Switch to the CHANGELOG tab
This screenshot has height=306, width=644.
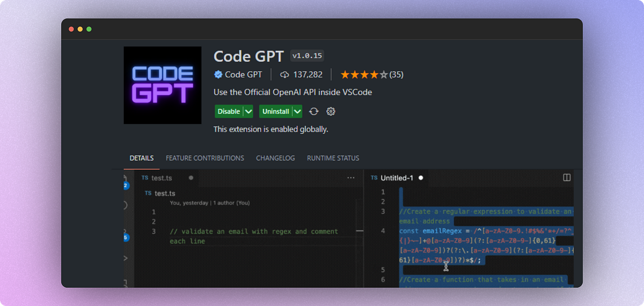coord(275,158)
